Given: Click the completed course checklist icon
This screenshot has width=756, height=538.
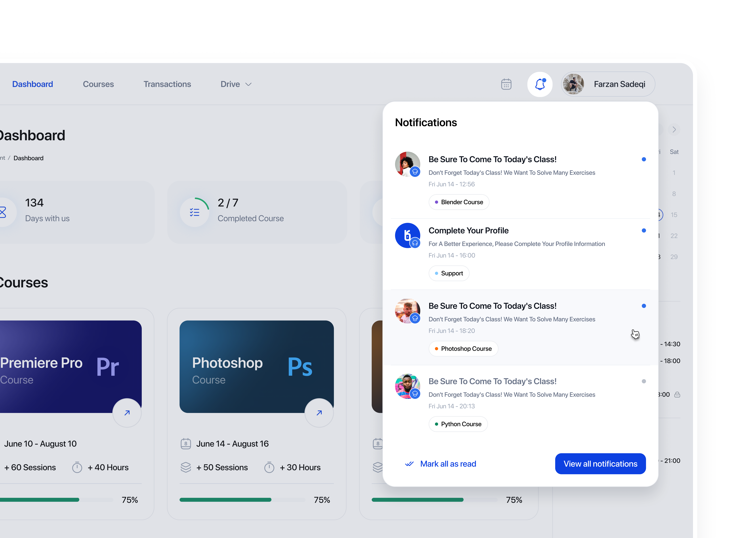Looking at the screenshot, I should pyautogui.click(x=195, y=212).
